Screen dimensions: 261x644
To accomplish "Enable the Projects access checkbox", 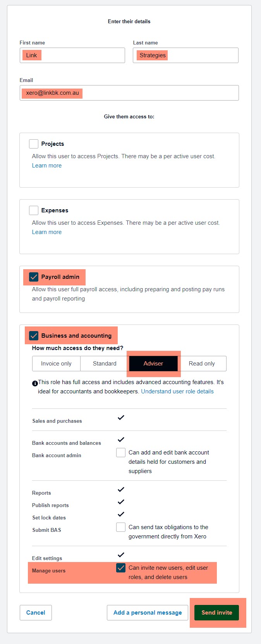I will point(34,144).
